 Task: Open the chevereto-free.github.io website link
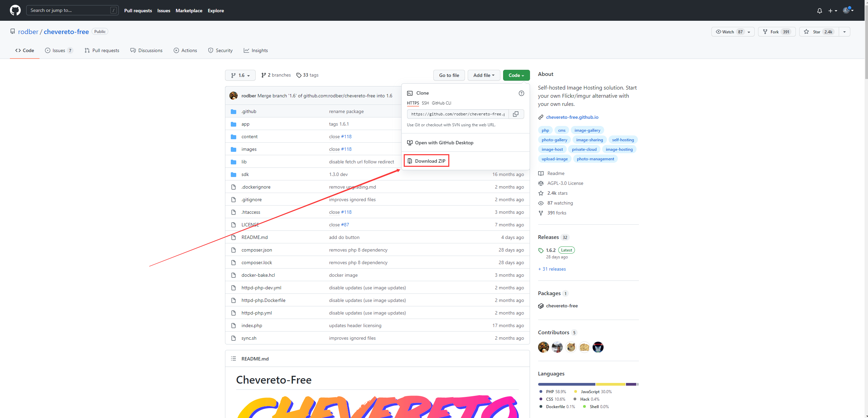[572, 117]
